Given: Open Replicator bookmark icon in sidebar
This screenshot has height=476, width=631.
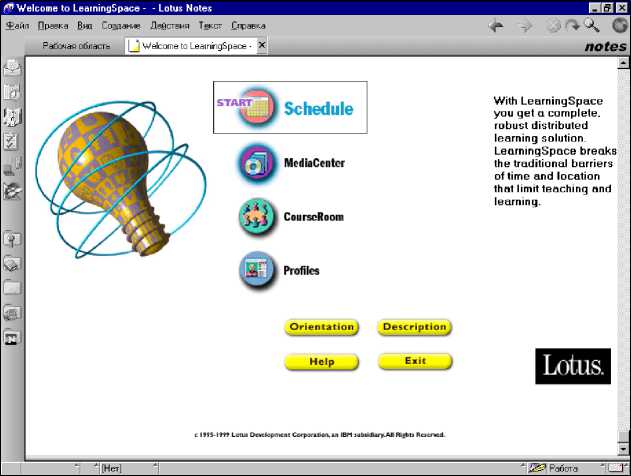Looking at the screenshot, I should click(12, 167).
